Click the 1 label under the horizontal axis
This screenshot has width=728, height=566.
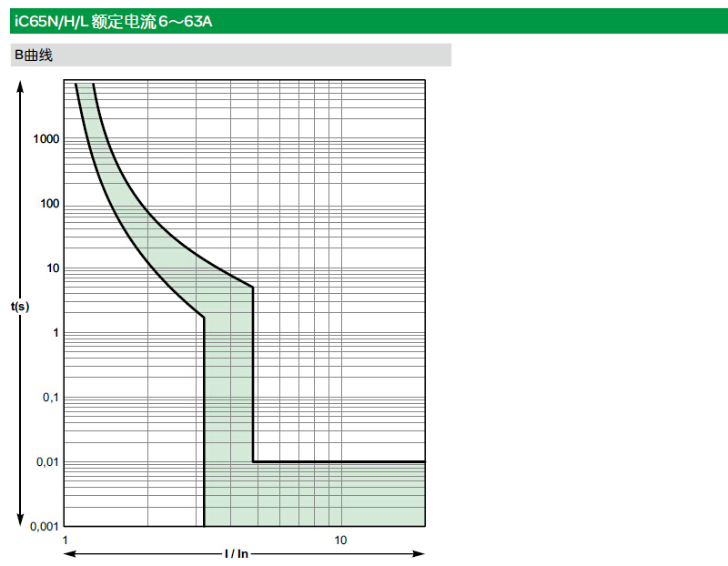[x=65, y=540]
